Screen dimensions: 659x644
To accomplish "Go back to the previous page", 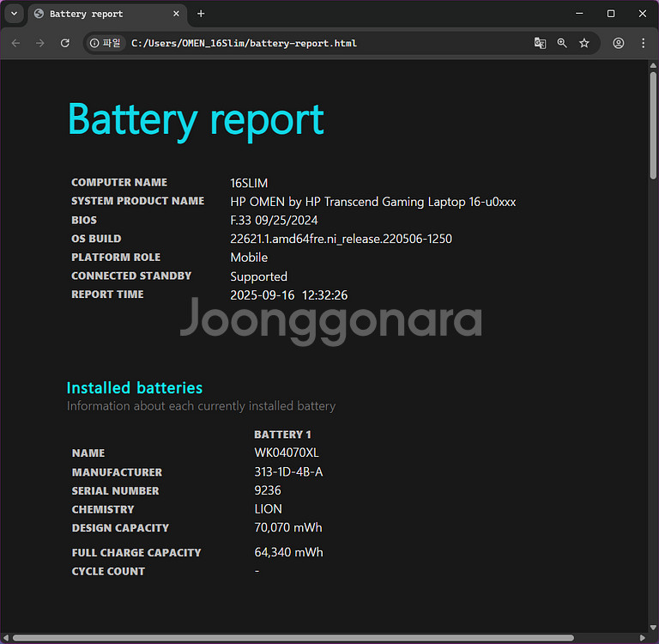I will tap(15, 43).
